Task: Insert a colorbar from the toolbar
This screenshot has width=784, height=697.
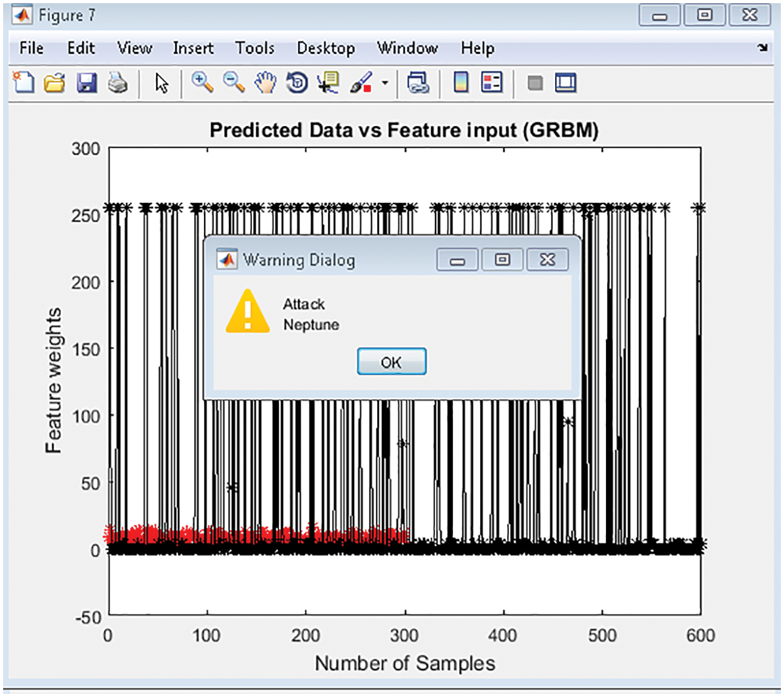Action: 461,83
